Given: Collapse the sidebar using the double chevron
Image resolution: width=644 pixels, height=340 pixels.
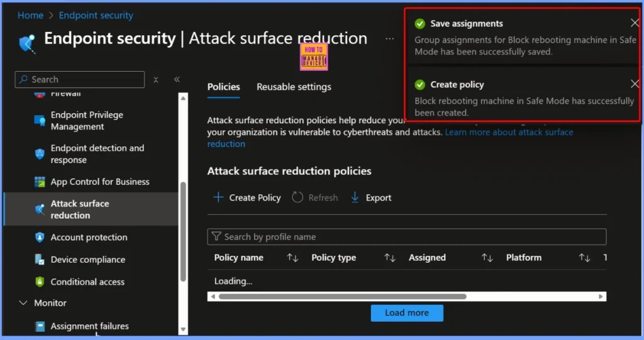Looking at the screenshot, I should [177, 79].
